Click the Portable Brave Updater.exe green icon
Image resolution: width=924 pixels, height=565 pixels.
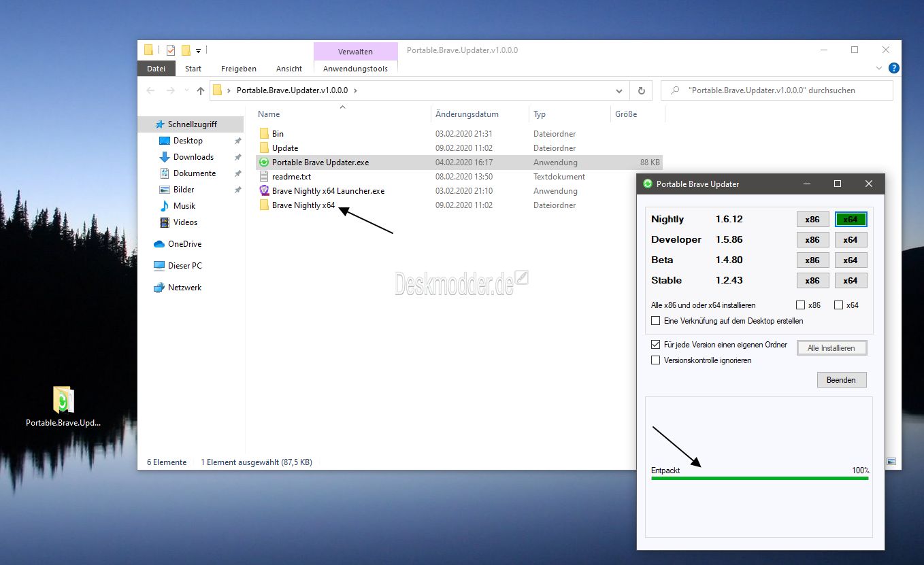tap(264, 162)
